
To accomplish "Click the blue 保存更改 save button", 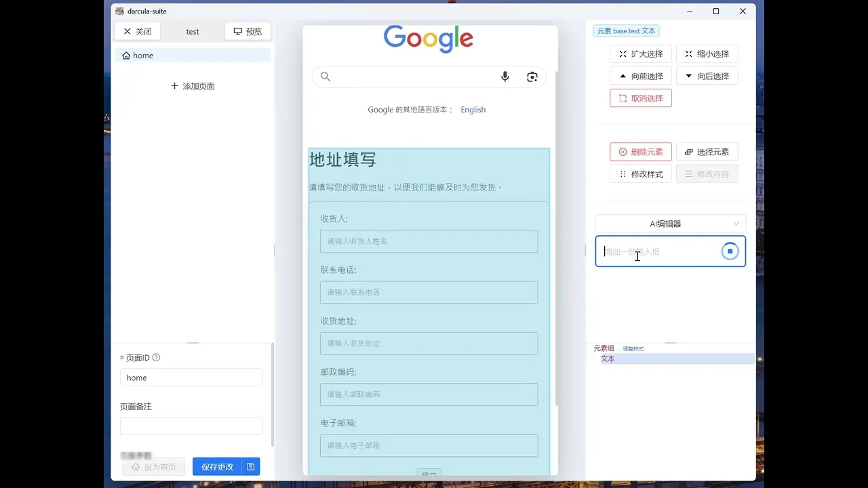I will [x=217, y=467].
